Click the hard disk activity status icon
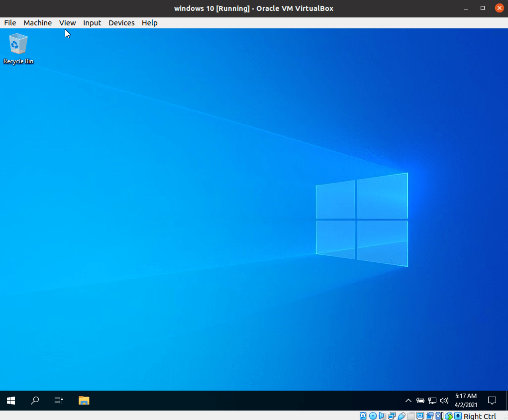Viewport: 508px width, 420px height. pyautogui.click(x=363, y=416)
